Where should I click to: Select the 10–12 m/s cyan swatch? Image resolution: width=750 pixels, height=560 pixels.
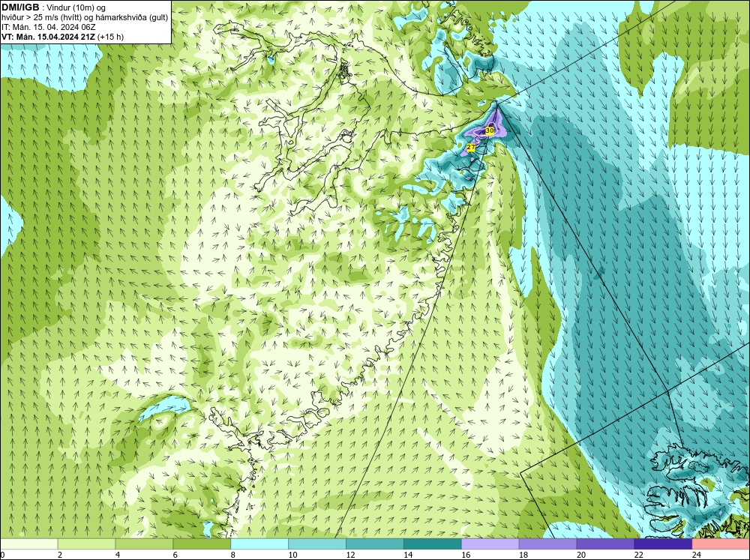click(317, 544)
